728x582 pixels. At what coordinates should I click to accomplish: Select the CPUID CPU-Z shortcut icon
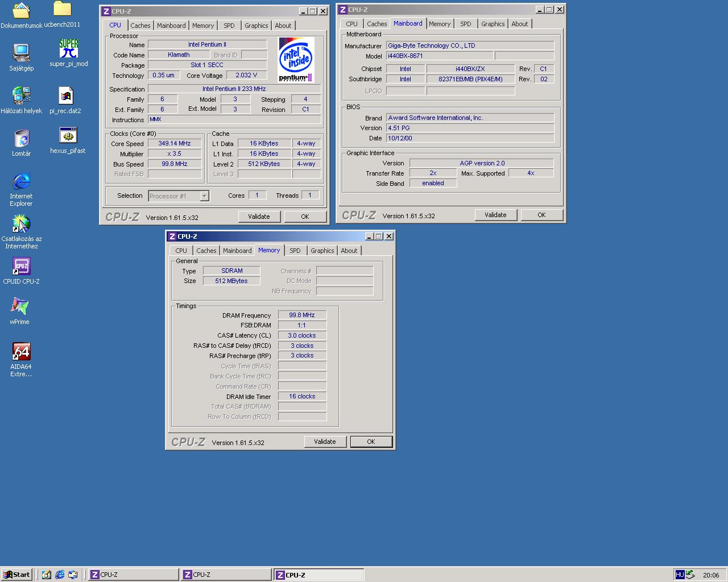[x=21, y=267]
